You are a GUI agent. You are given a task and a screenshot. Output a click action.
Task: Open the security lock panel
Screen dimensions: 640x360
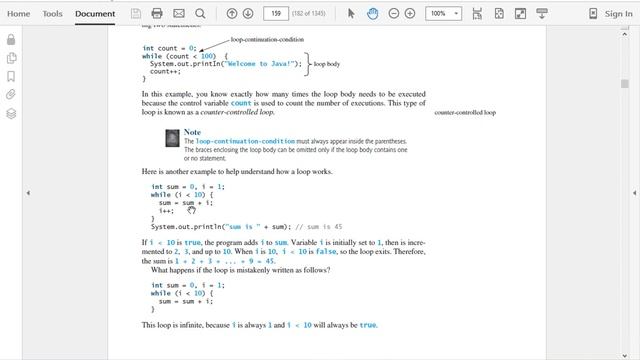point(11,40)
